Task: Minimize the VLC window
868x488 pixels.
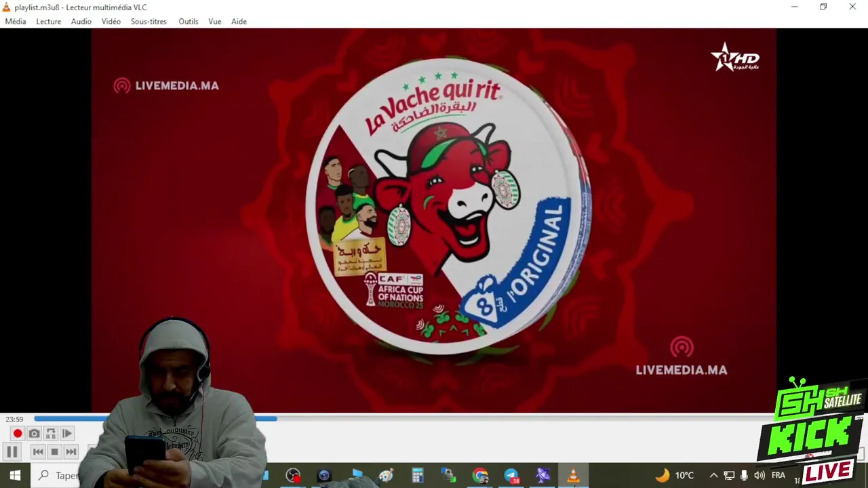Action: [x=794, y=7]
